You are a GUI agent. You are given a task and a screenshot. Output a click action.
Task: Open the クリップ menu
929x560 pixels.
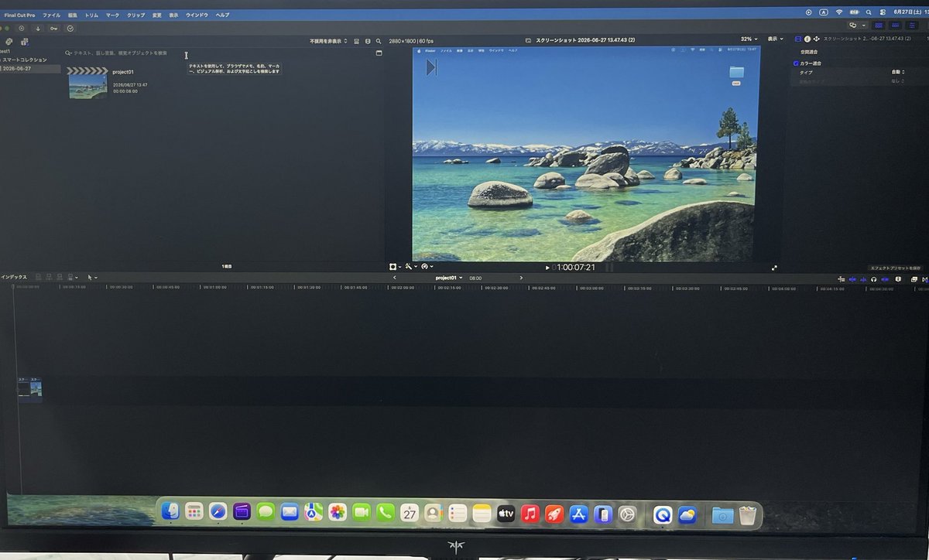[135, 15]
